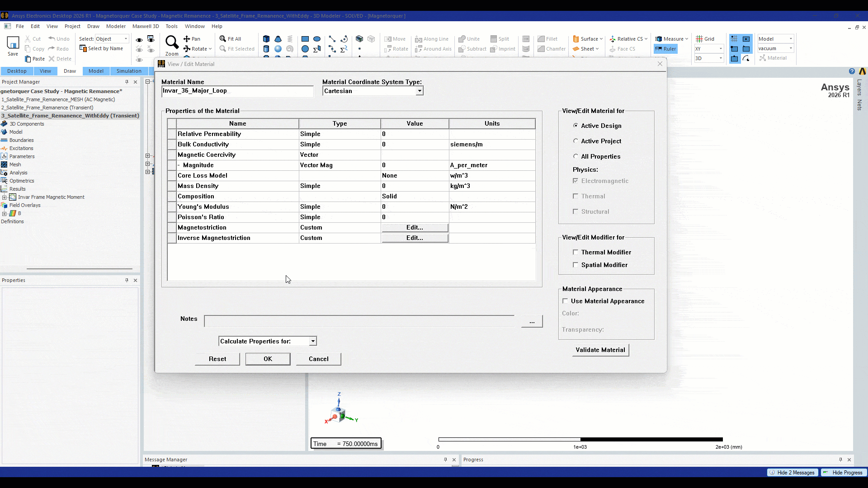Switch to the Simulation tab
Screen dimensions: 868x488
click(x=129, y=71)
